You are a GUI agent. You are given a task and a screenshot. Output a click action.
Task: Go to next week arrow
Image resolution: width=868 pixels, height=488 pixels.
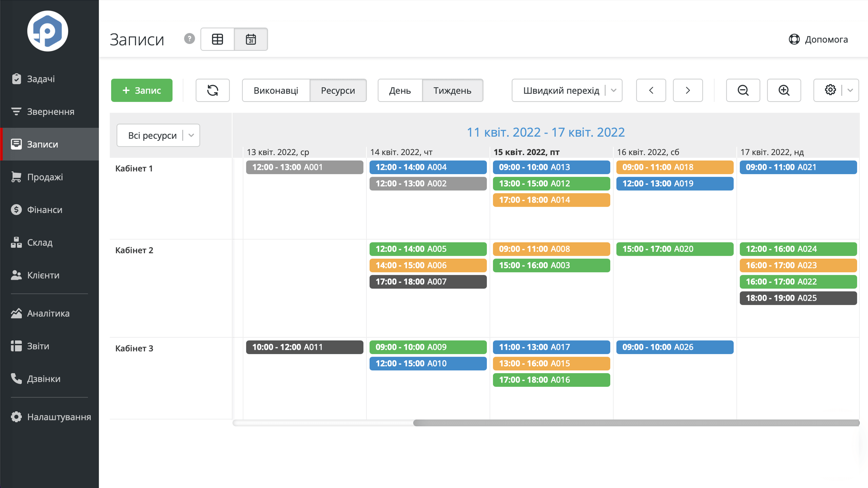point(688,90)
